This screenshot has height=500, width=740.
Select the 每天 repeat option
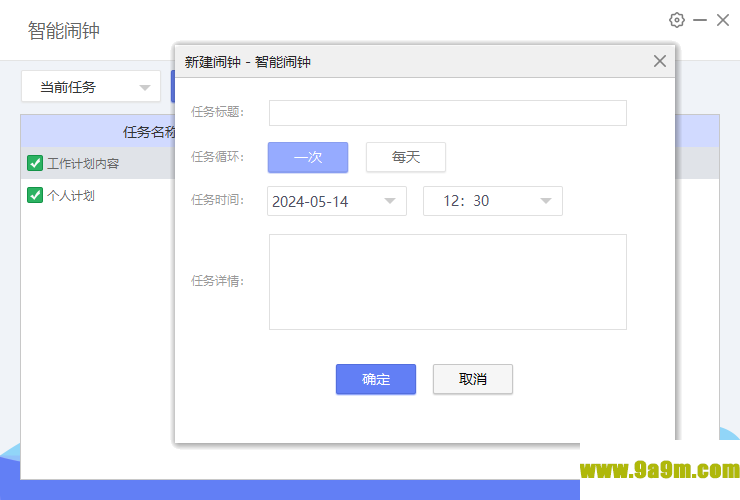point(406,157)
